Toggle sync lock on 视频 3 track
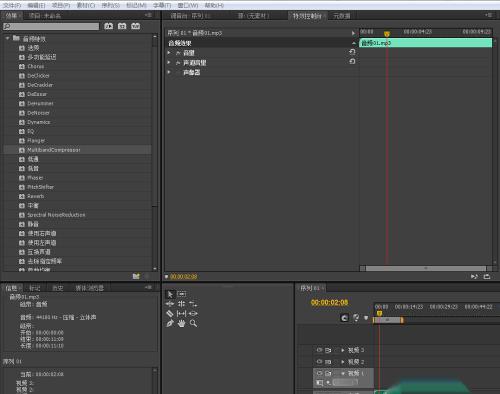 tap(328, 350)
